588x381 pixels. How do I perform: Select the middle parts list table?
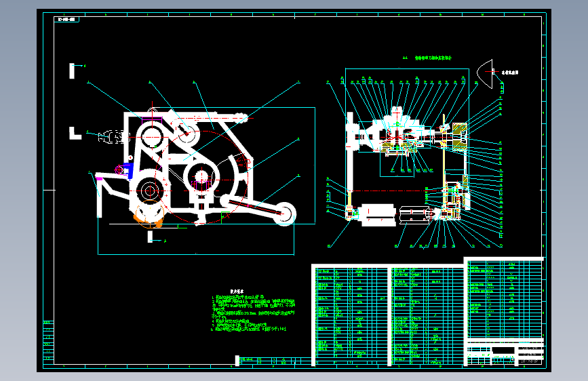pyautogui.click(x=427, y=315)
